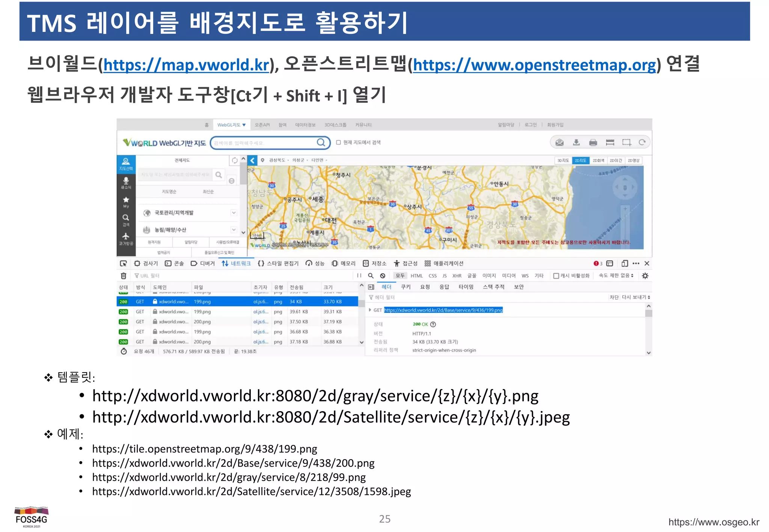Click the 차단 button

(x=614, y=297)
